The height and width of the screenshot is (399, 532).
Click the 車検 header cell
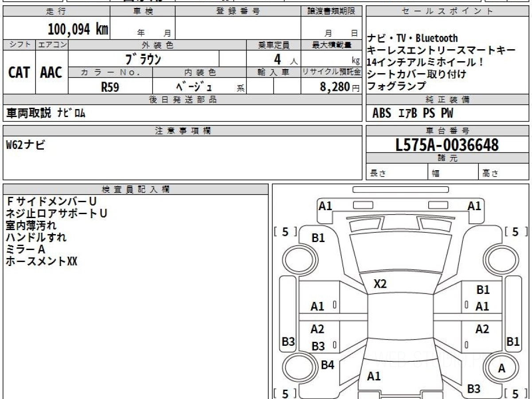coord(143,12)
